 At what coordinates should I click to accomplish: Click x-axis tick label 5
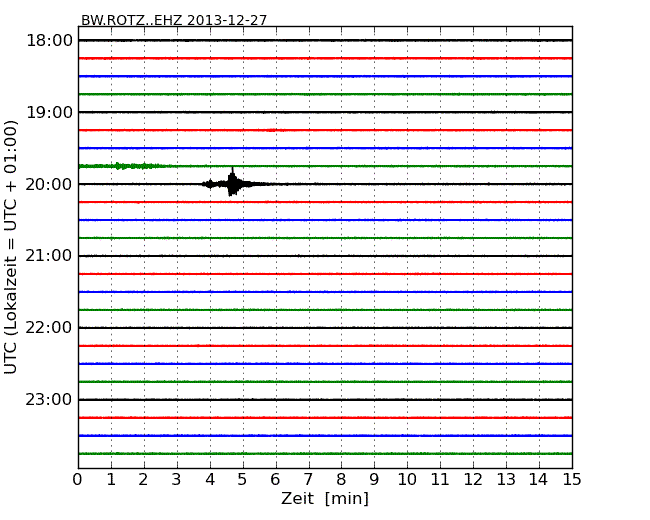tap(243, 479)
